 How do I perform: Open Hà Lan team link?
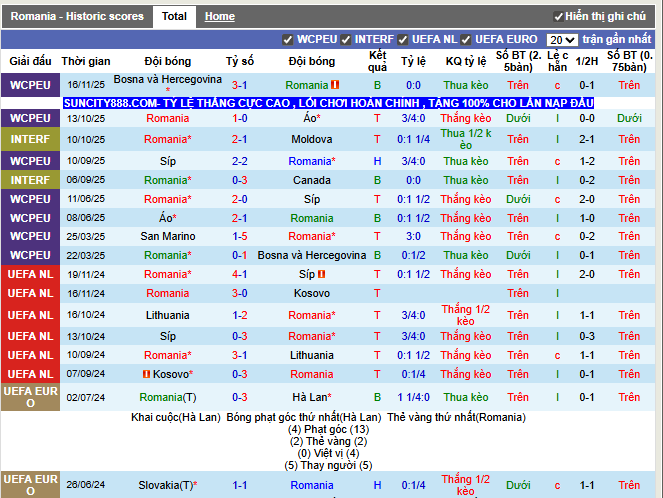(312, 397)
